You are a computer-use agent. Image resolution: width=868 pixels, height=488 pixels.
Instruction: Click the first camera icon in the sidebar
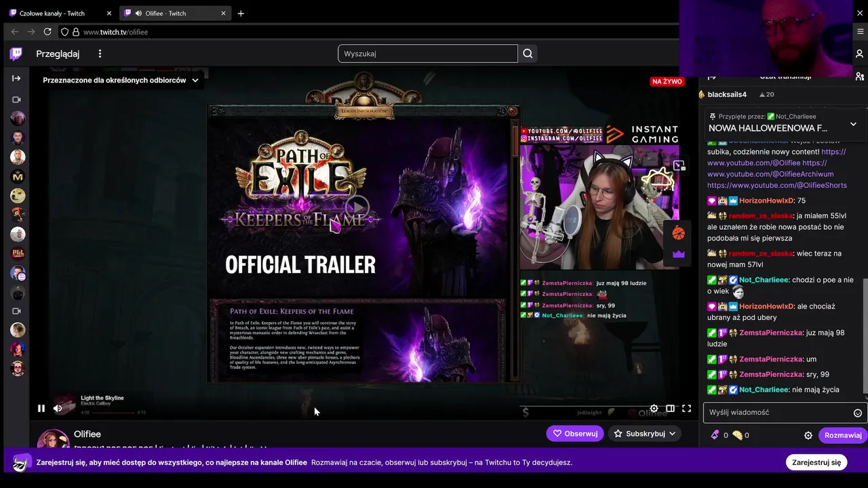click(x=17, y=100)
